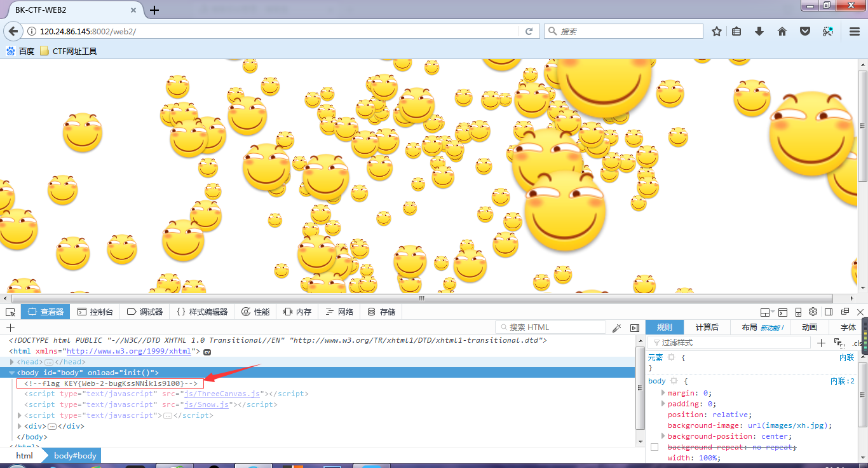Viewport: 868px width, 468px height.
Task: Select the 计算后 computed sidebar tab
Action: (x=707, y=327)
